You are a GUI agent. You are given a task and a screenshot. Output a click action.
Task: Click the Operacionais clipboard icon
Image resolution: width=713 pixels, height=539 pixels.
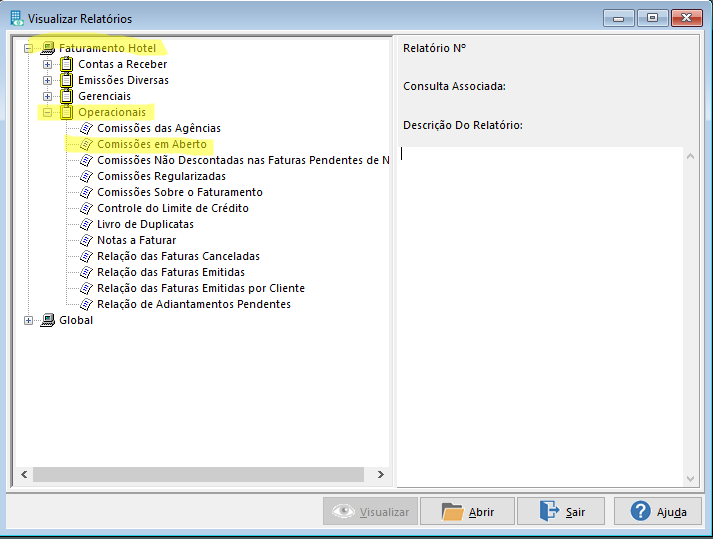click(66, 112)
